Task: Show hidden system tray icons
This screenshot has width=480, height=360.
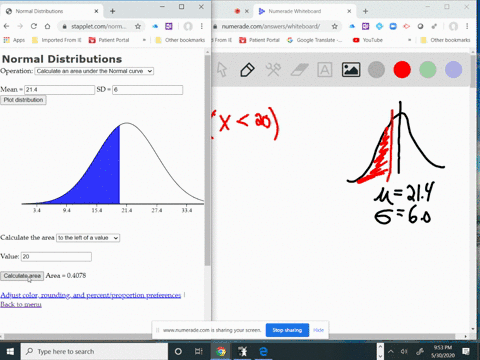Action: tap(391, 351)
